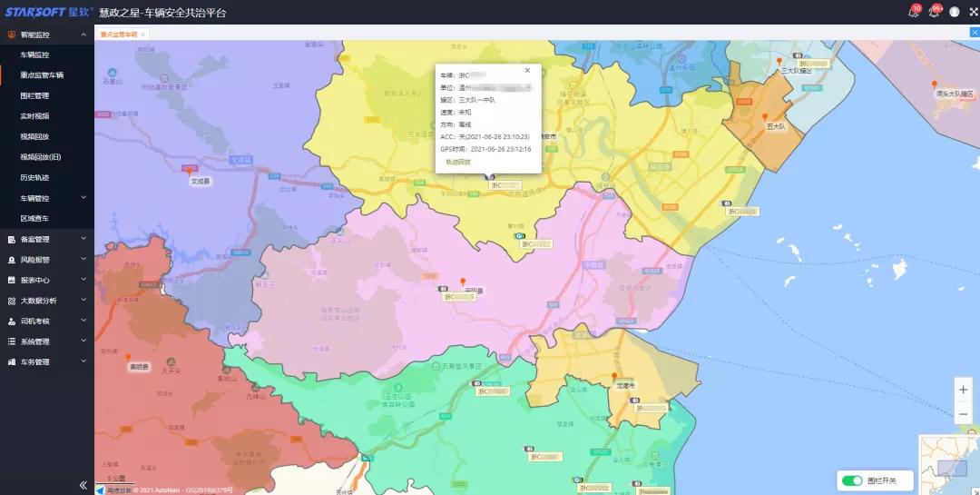
Task: Expand the 报表中心 chevron
Action: [x=83, y=280]
